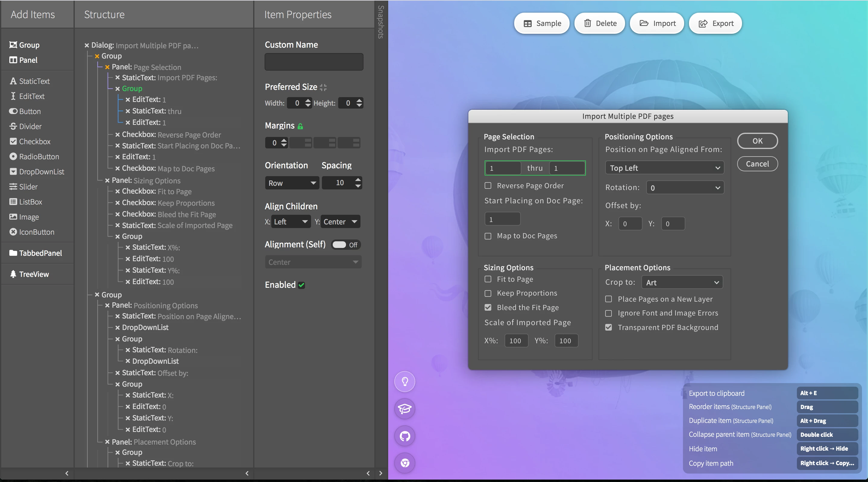Remove the Panel: Sizing Options with its X
The height and width of the screenshot is (482, 868).
(107, 180)
